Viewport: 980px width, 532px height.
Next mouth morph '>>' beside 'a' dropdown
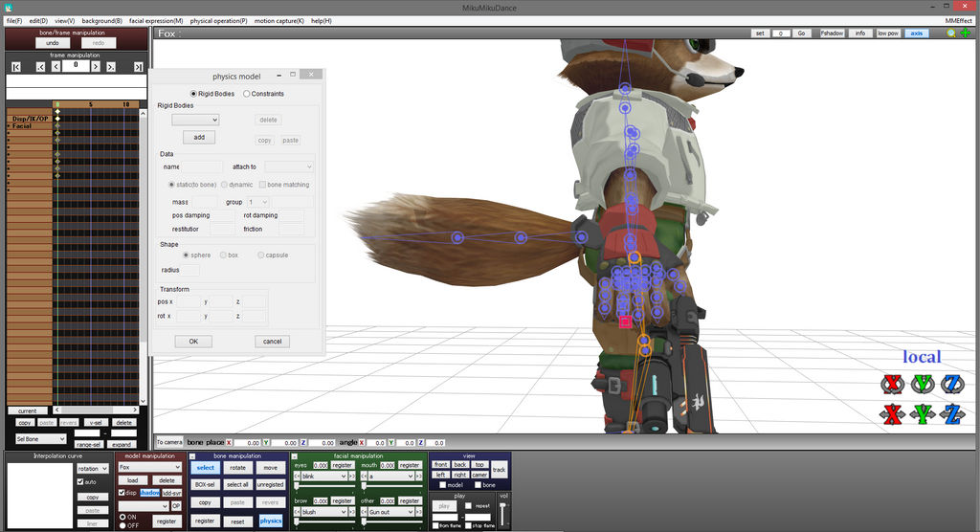[419, 477]
